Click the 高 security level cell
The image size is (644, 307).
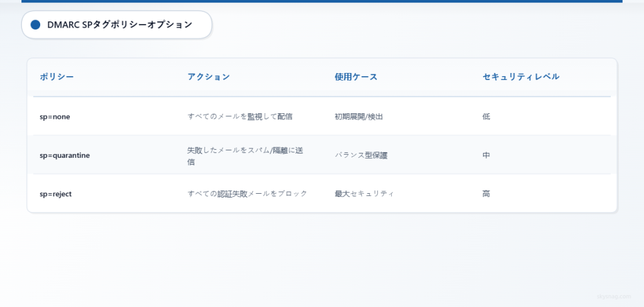point(486,194)
